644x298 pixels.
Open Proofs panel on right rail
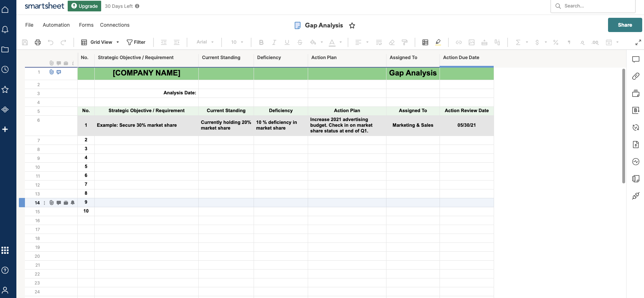636,93
